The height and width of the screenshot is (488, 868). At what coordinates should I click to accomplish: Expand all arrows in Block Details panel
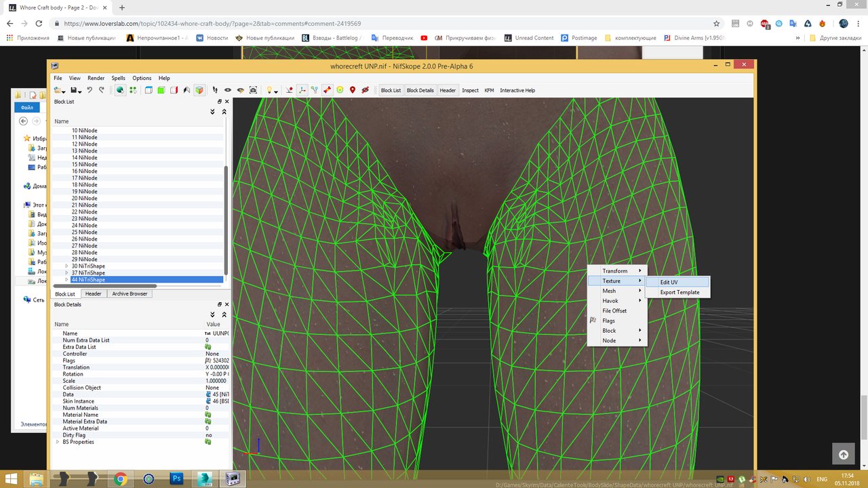[213, 314]
